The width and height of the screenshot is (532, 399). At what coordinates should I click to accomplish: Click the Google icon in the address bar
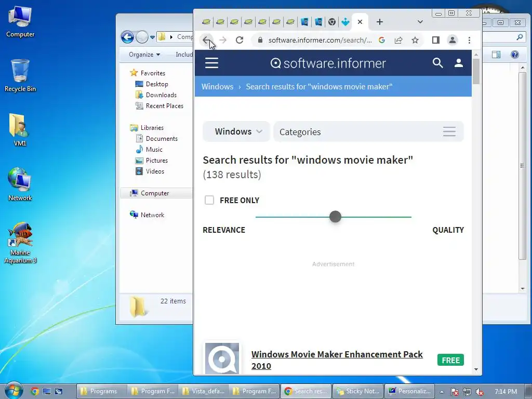tap(382, 40)
